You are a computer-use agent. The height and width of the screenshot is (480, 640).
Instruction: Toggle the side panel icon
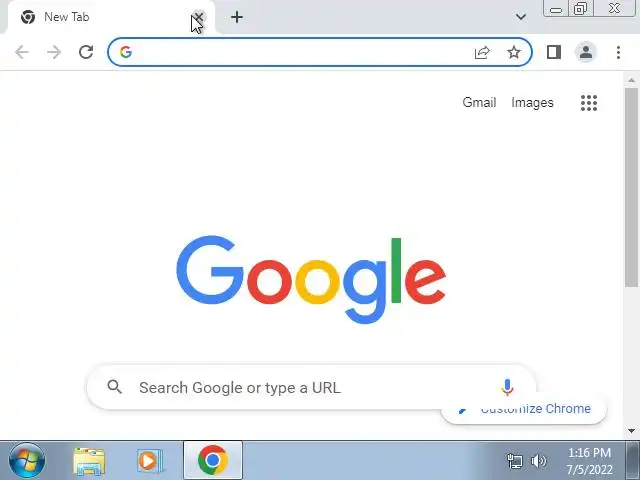554,52
